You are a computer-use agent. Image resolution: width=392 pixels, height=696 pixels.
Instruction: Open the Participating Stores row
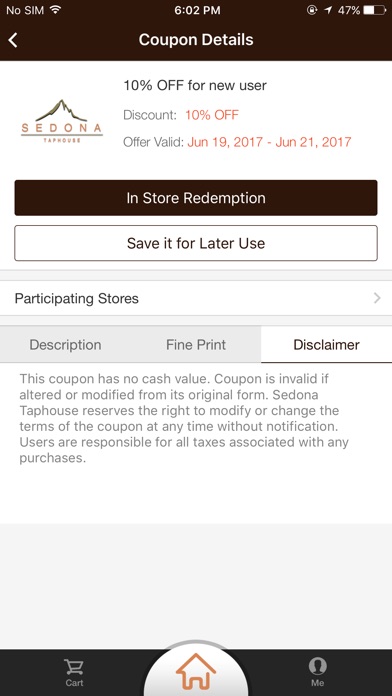tap(196, 298)
